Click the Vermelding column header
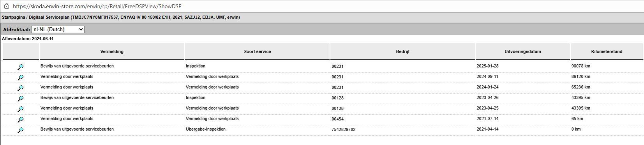 click(112, 52)
